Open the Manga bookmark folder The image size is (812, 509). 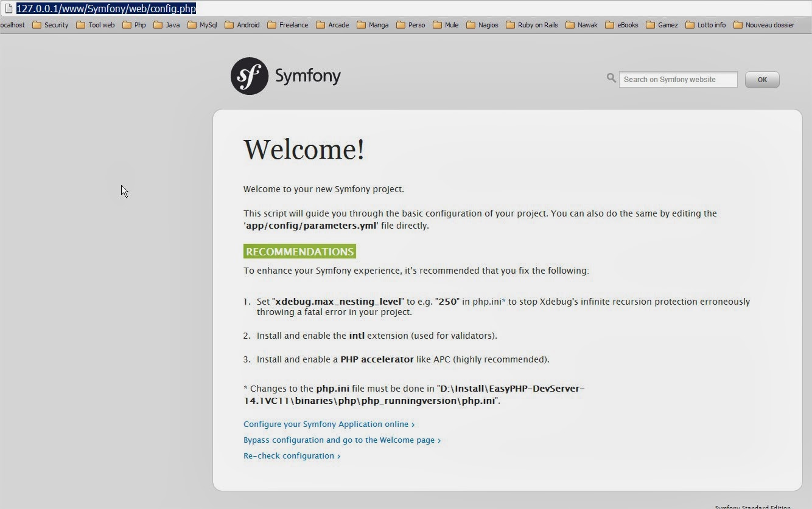373,25
